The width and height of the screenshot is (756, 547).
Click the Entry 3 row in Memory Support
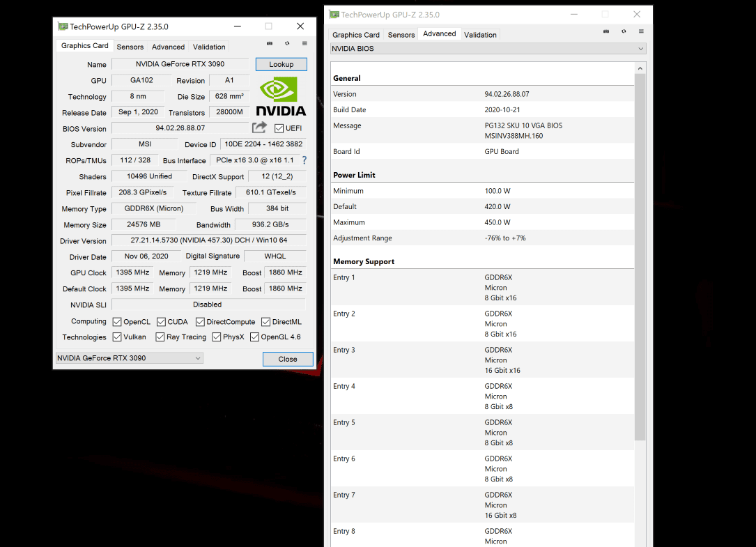coord(482,360)
